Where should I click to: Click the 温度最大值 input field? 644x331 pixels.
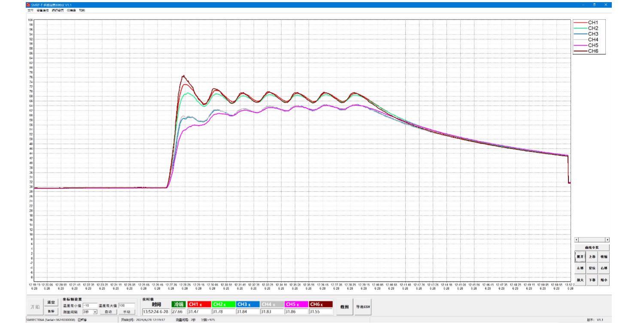(x=126, y=306)
